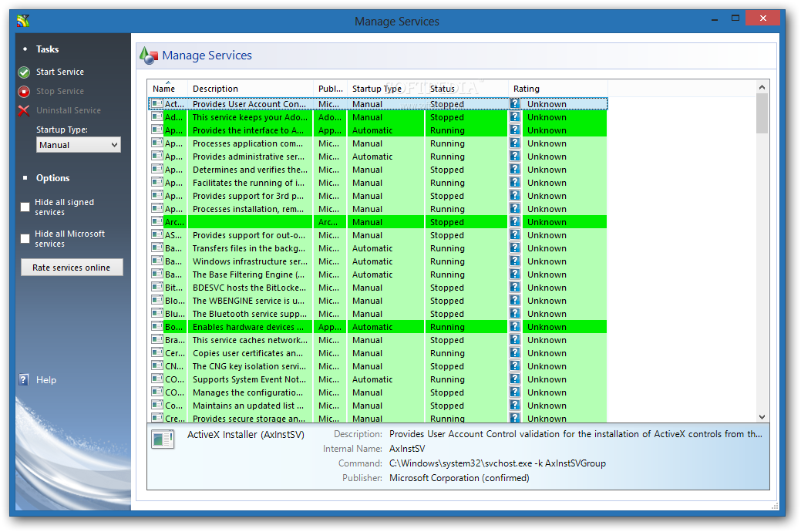Click the red Stop Service icon
Viewport: 801px width, 532px height.
[x=24, y=92]
